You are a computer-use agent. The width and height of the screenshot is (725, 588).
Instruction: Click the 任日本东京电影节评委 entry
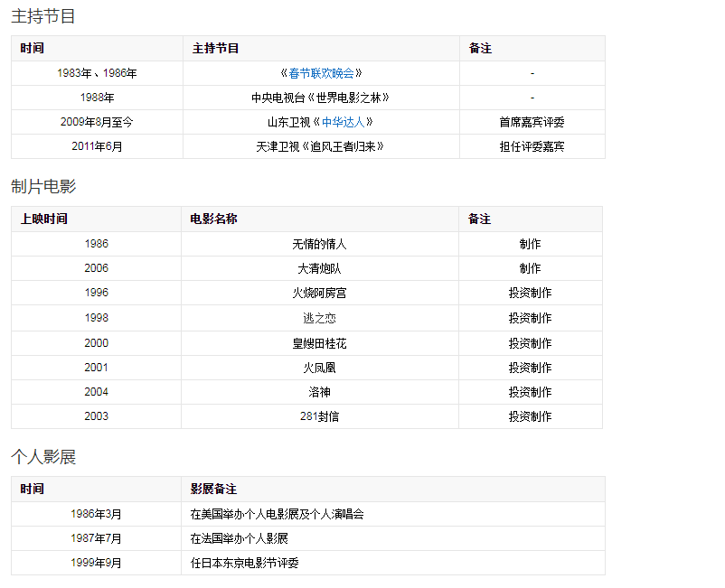pyautogui.click(x=244, y=563)
